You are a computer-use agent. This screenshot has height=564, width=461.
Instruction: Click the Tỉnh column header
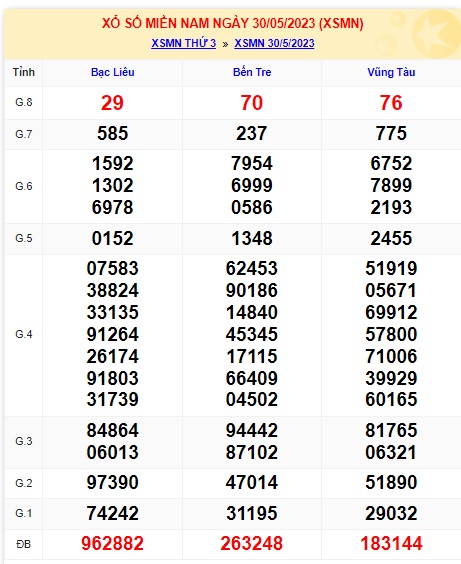24,72
